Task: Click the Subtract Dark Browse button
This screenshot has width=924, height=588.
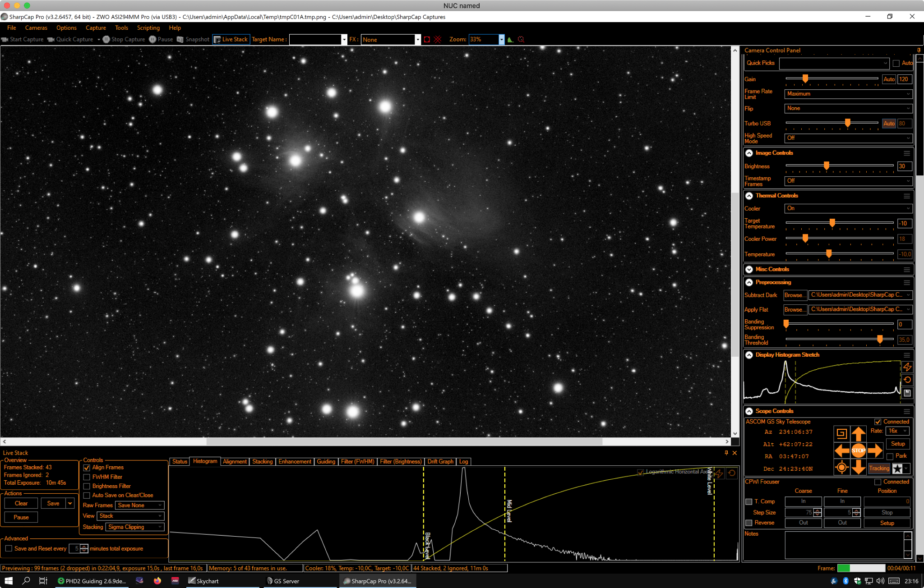Action: 795,295
